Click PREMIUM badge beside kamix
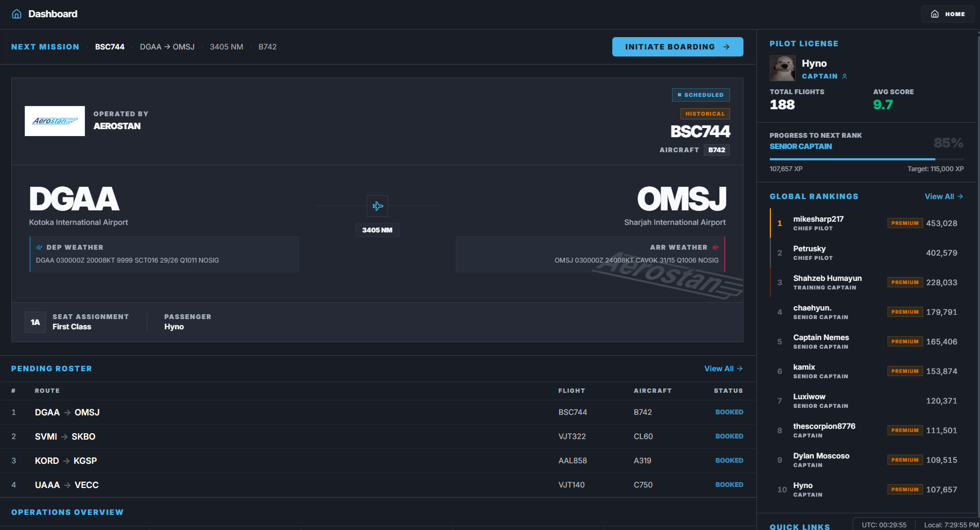This screenshot has width=980, height=530. [905, 371]
